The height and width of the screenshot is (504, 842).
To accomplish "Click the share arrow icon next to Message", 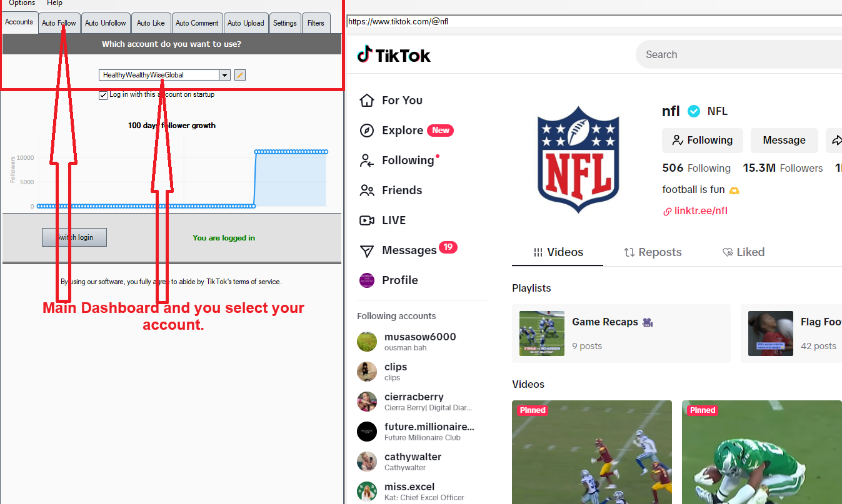I will 835,141.
